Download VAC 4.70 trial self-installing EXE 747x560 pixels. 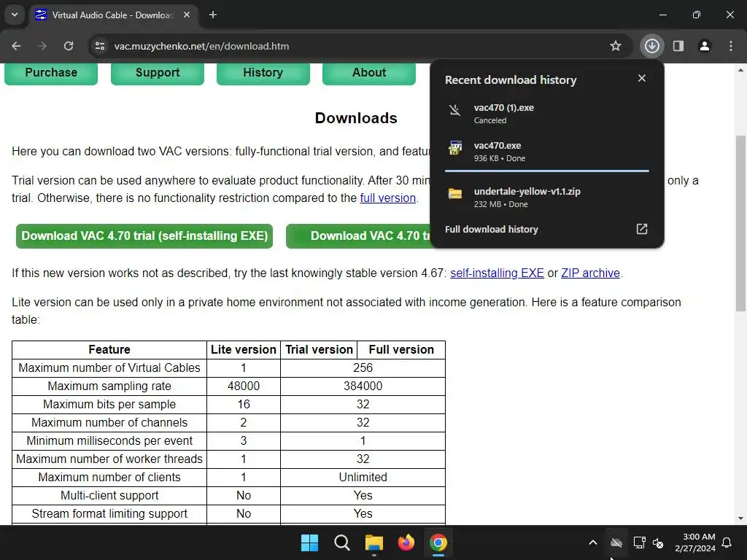[144, 236]
